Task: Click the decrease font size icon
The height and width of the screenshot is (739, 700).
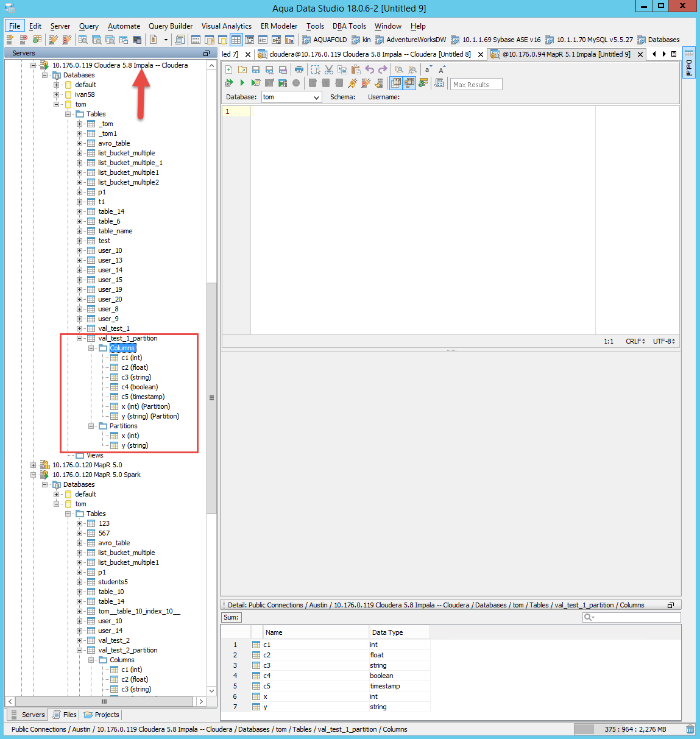Action: point(428,70)
